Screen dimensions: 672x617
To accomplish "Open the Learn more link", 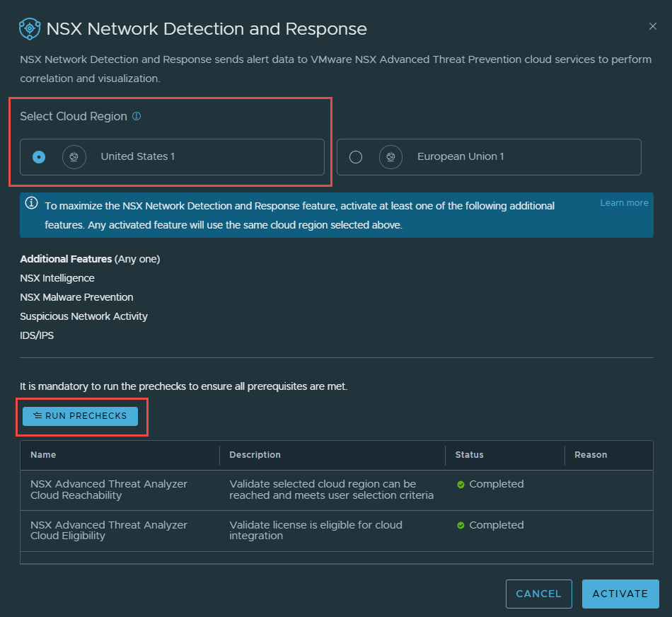I will (x=624, y=203).
